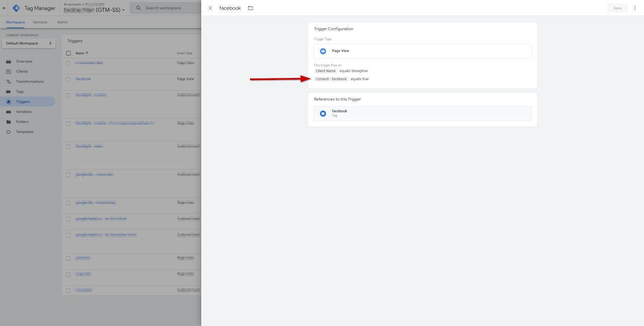Click the Save button
Viewport: 644px width, 326px height.
[x=617, y=8]
